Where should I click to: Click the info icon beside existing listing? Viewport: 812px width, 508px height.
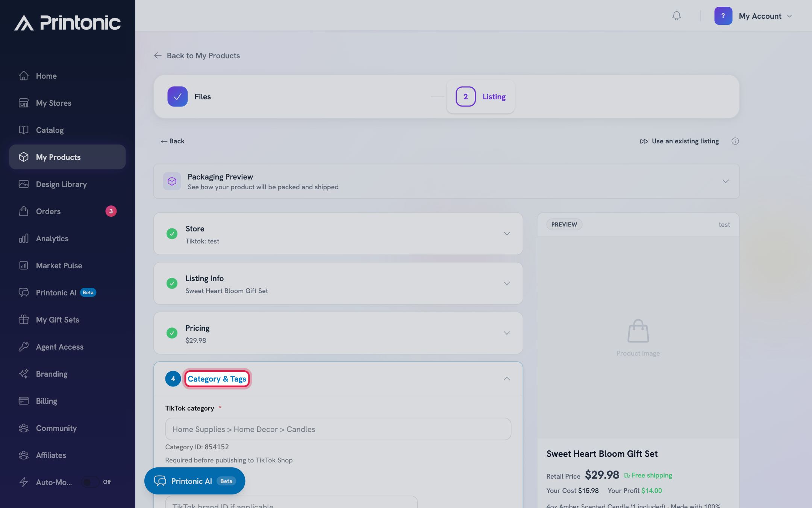[735, 141]
